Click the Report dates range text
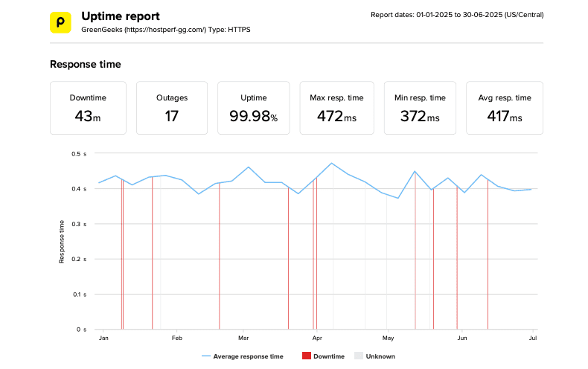 click(x=456, y=15)
